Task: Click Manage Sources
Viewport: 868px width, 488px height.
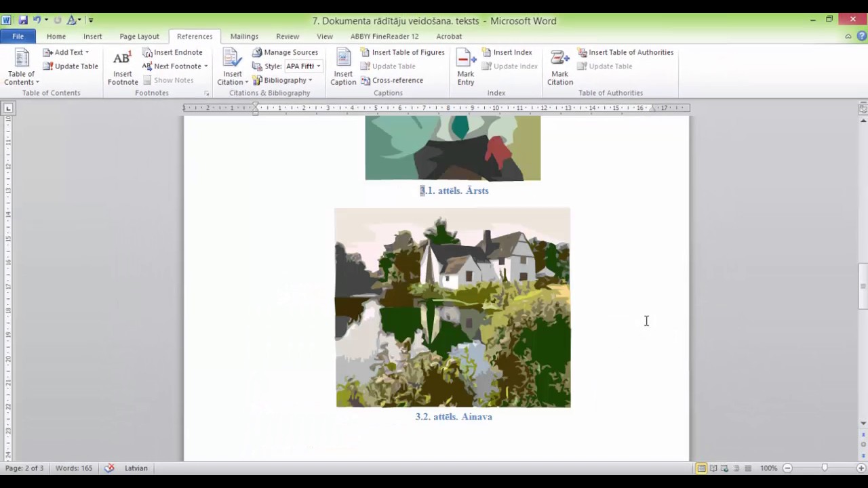Action: coord(285,52)
